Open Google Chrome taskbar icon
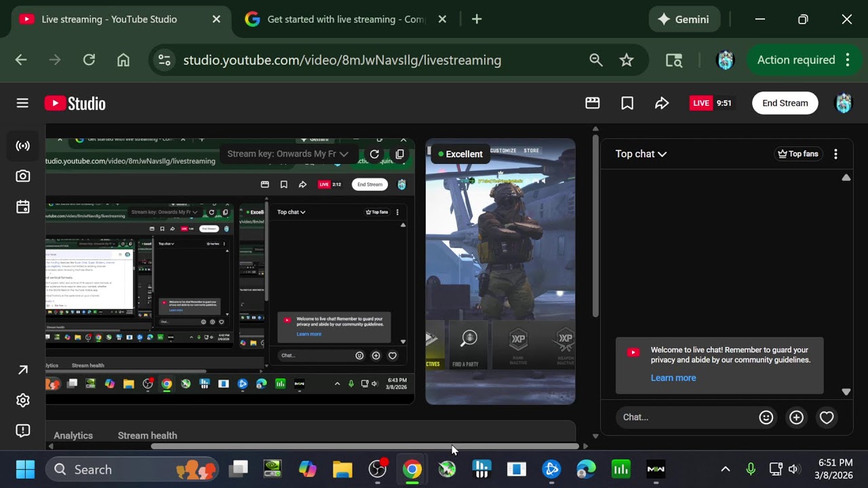 click(x=412, y=469)
